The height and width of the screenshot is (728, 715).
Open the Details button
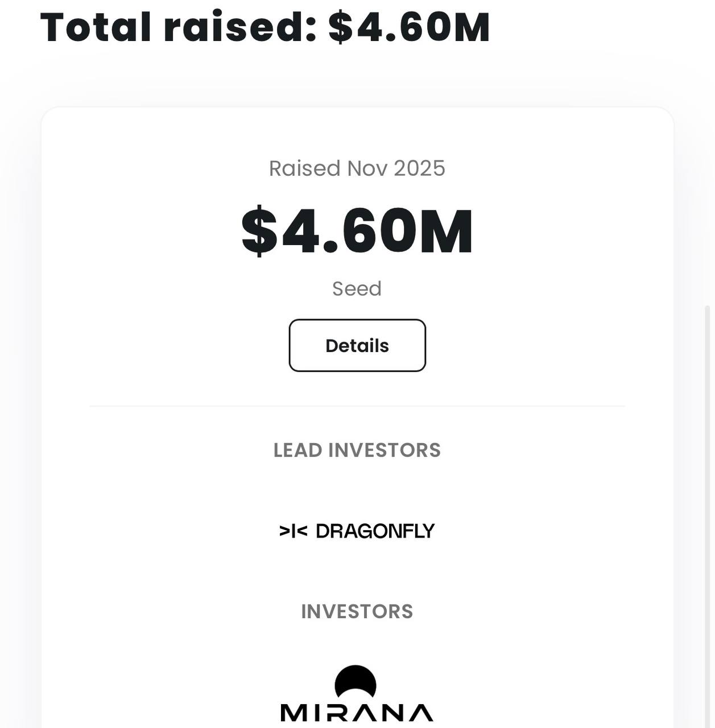(357, 345)
